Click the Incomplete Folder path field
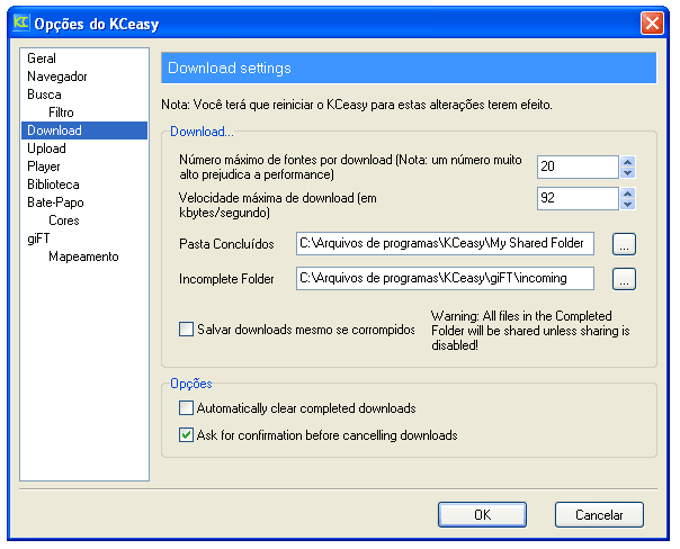 (x=445, y=278)
